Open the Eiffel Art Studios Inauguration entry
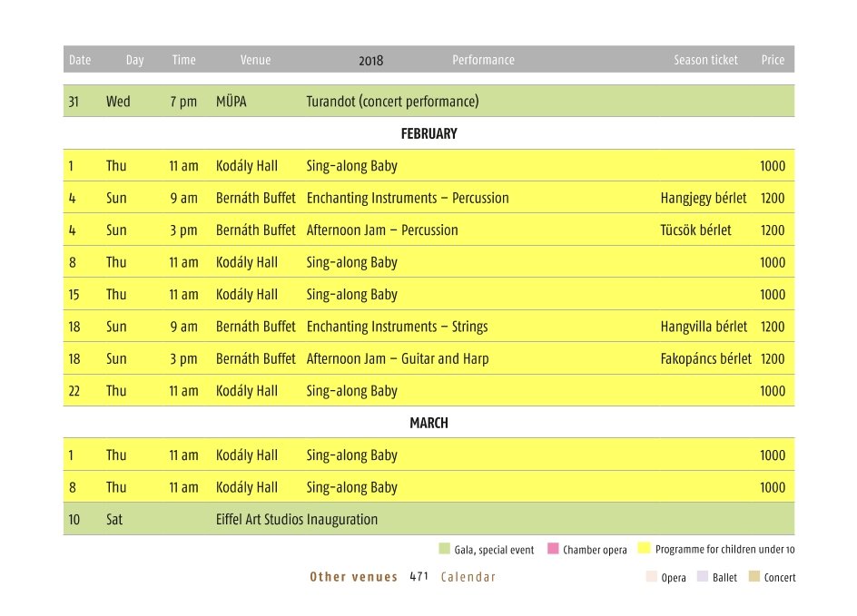 297,519
